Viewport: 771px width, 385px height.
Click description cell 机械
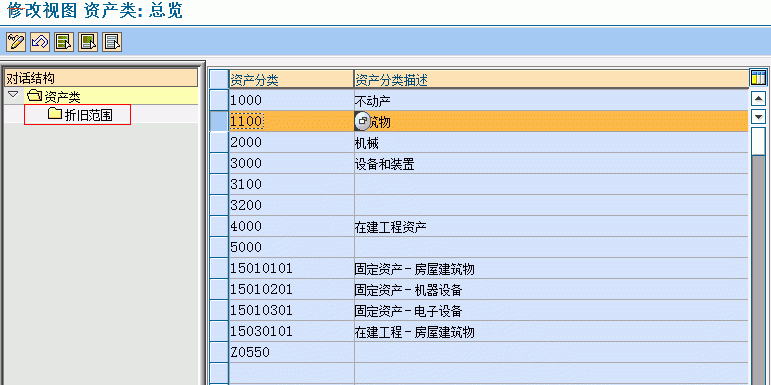[551, 143]
